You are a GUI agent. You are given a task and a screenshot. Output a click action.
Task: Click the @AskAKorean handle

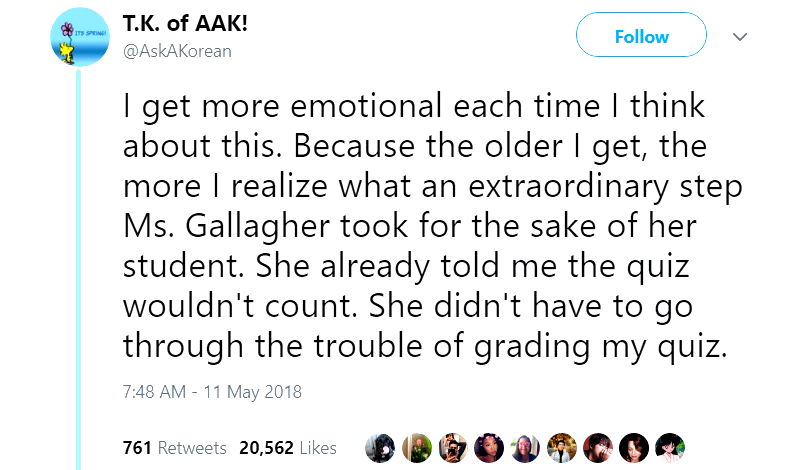[x=177, y=50]
